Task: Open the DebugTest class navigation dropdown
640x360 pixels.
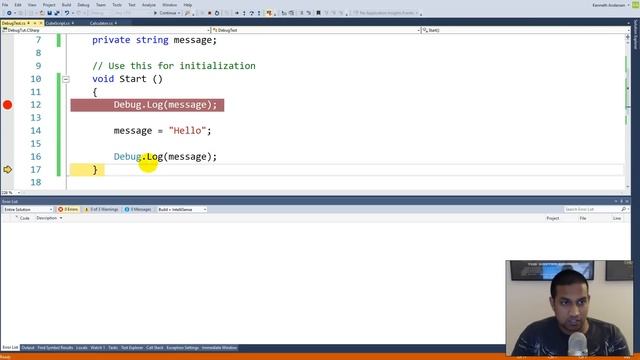Action: click(316, 30)
